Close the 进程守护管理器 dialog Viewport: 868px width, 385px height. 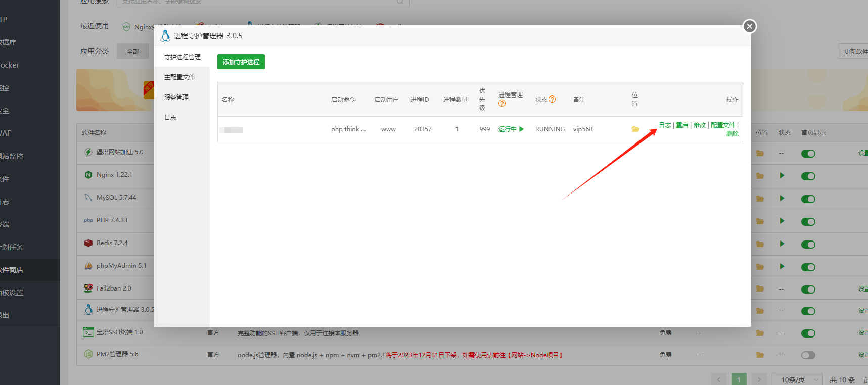tap(749, 26)
